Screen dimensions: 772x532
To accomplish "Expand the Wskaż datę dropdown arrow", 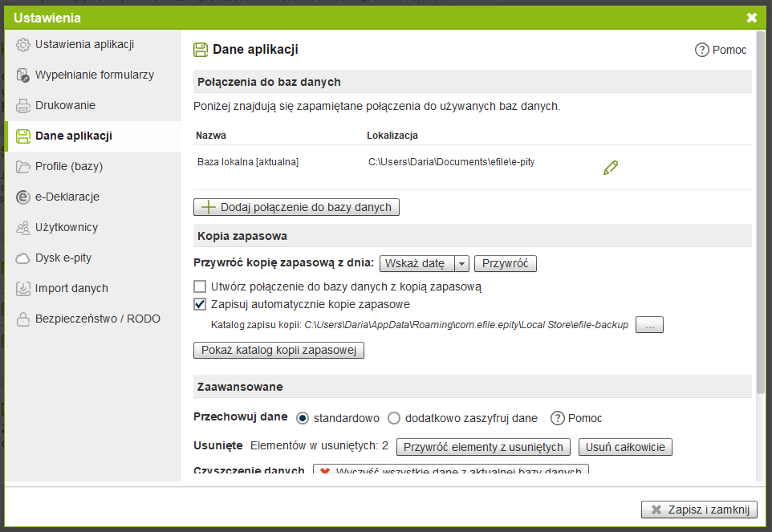I will pyautogui.click(x=461, y=263).
